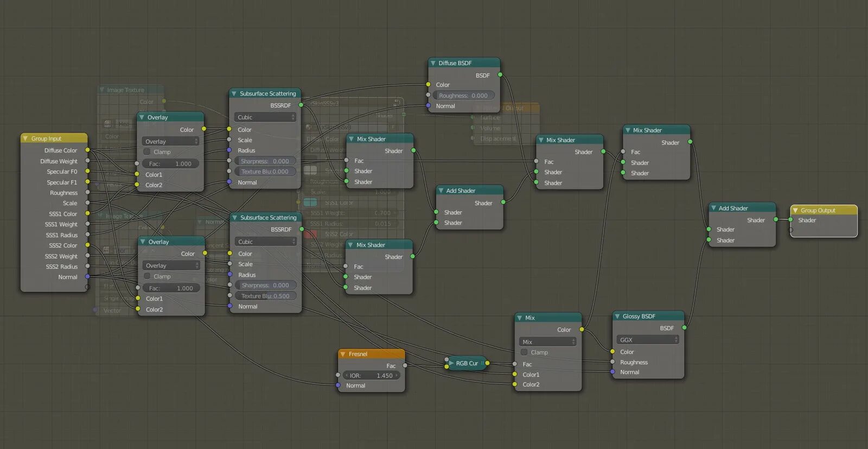The image size is (868, 449).
Task: Click the SSS2 Radius socket on Group Input
Action: [x=87, y=266]
